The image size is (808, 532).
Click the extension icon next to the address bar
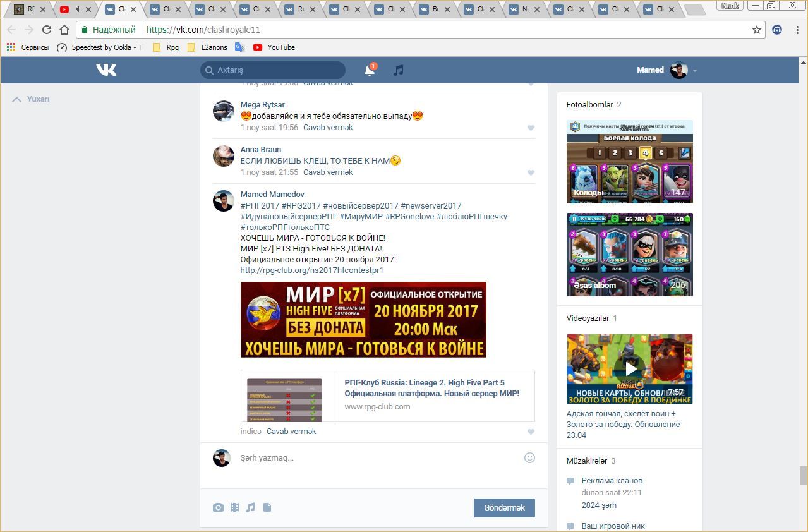(x=777, y=30)
